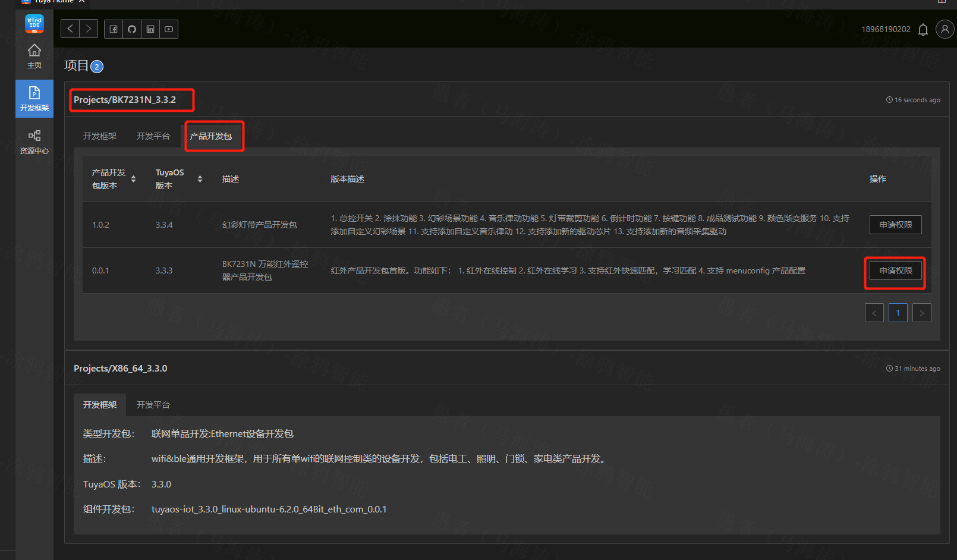Open the GitHub link icon
Viewport: 957px width, 560px height.
point(132,29)
